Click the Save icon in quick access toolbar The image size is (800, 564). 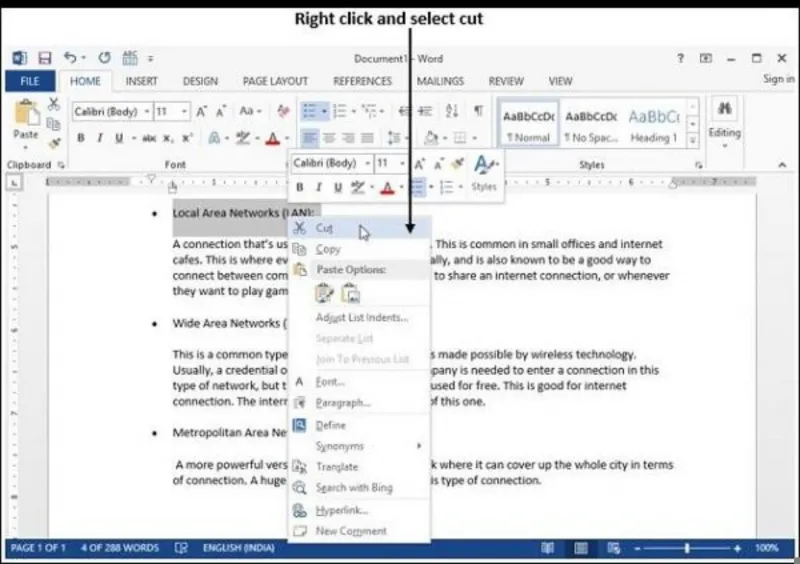pyautogui.click(x=45, y=58)
